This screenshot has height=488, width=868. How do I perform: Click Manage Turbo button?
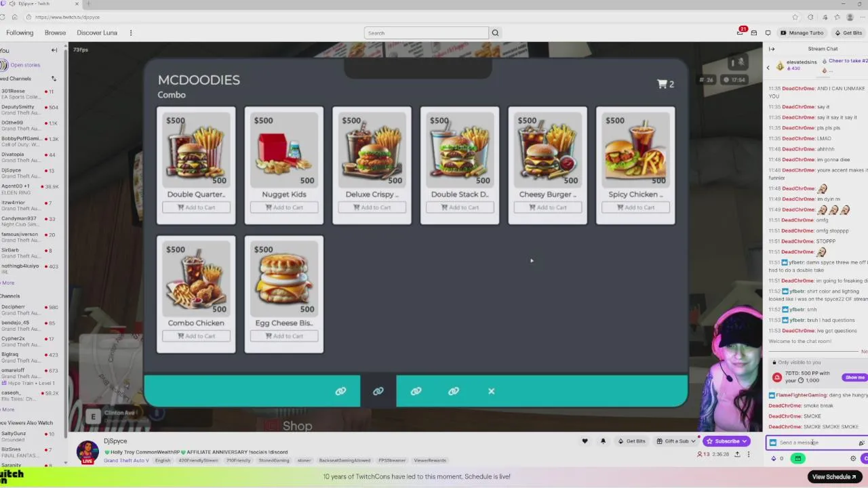pyautogui.click(x=802, y=33)
